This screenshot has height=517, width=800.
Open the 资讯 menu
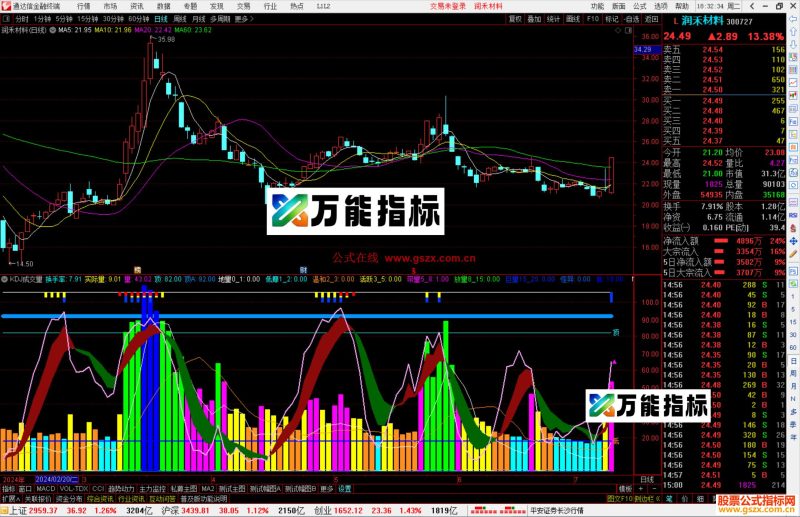tap(137, 6)
